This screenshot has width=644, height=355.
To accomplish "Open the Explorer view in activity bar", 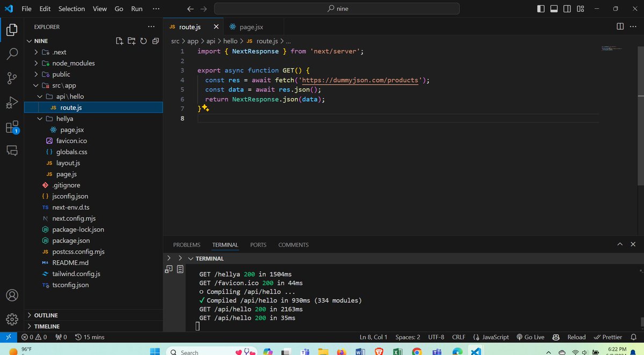I will [12, 30].
